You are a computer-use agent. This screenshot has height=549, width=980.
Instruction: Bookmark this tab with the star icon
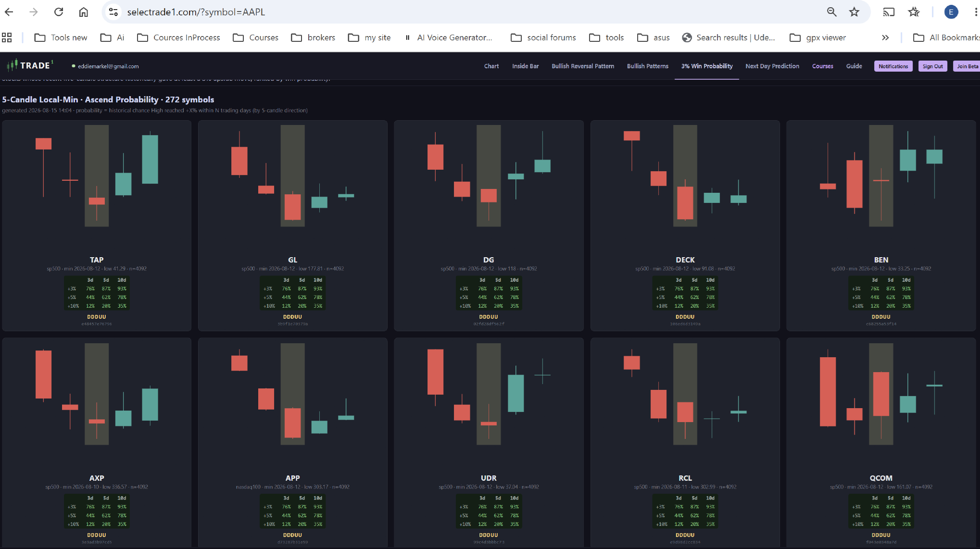tap(854, 12)
